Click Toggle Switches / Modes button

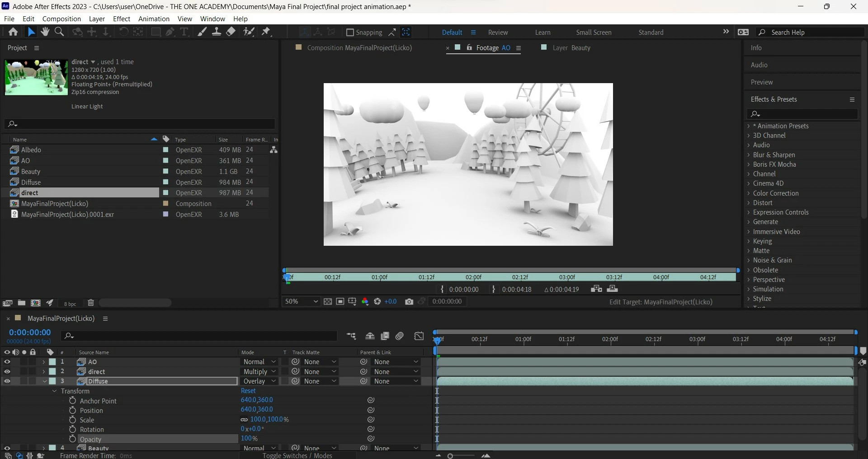pyautogui.click(x=297, y=455)
